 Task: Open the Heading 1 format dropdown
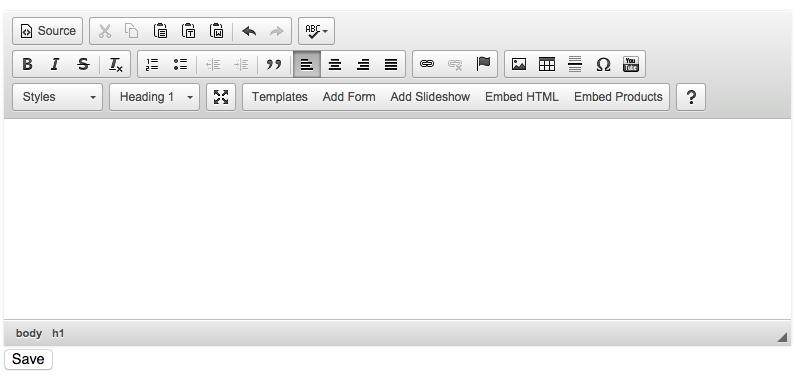[x=154, y=97]
